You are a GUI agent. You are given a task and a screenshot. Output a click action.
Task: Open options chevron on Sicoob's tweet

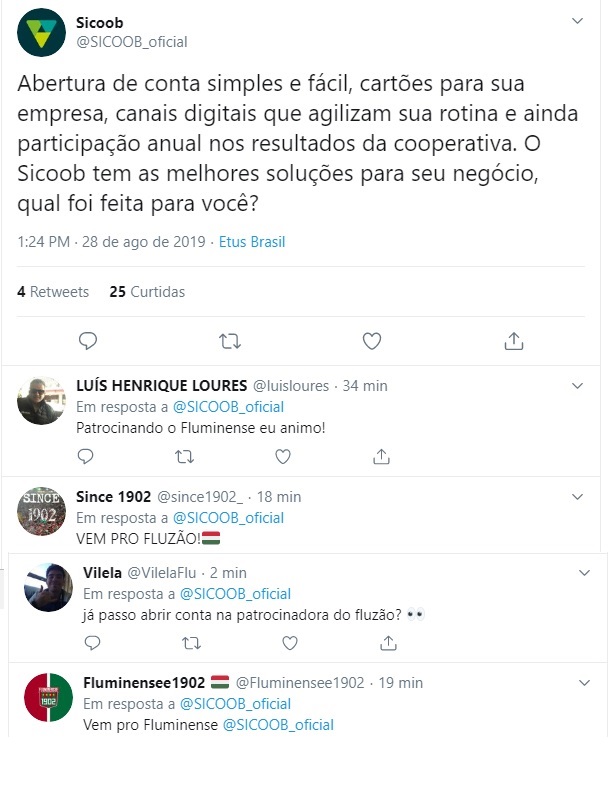[577, 21]
